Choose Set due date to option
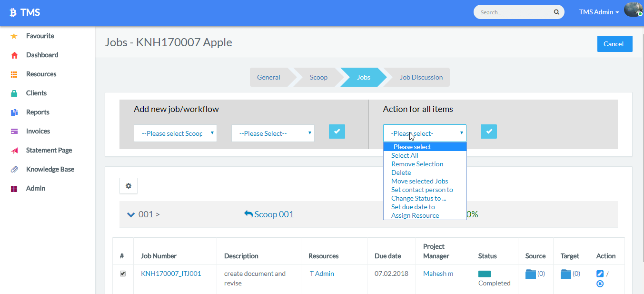Viewport: 644px width, 294px height. click(425, 207)
